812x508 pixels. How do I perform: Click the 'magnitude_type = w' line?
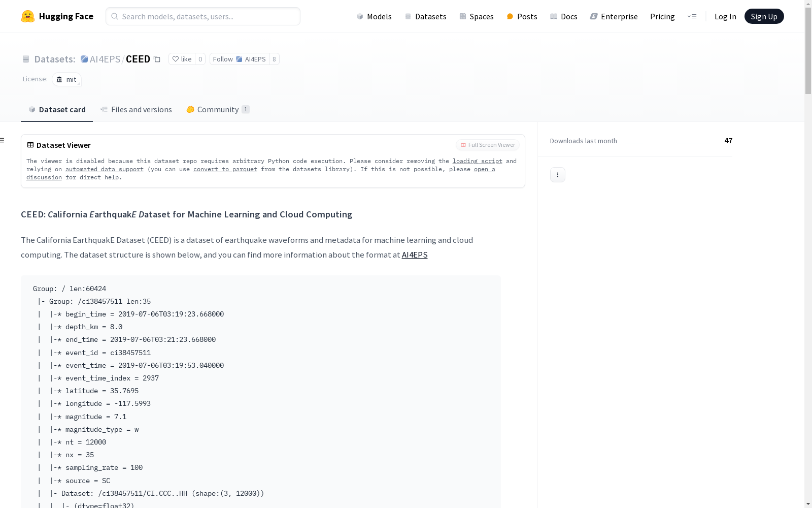coord(102,429)
